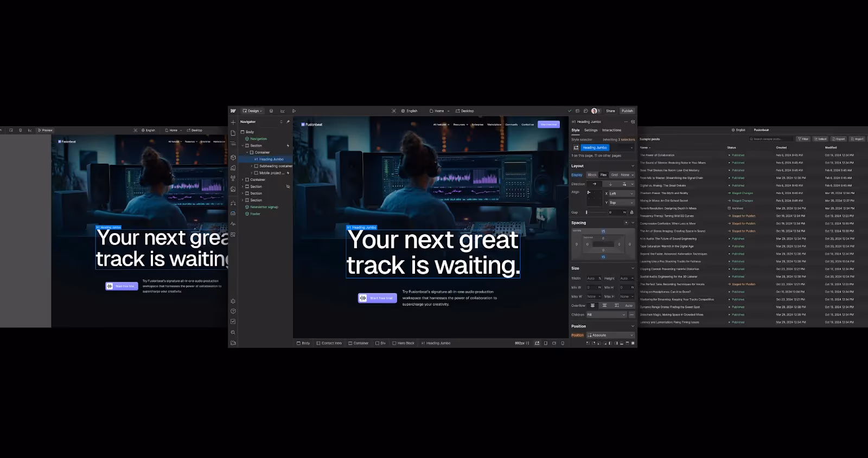Open the Position Absolute dropdown
This screenshot has width=868, height=458.
pos(610,336)
